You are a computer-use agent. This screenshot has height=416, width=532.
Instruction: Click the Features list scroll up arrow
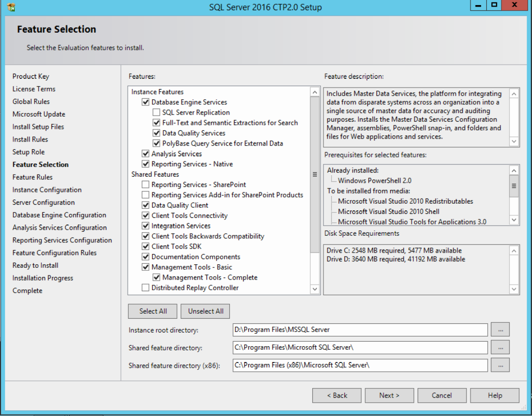tap(315, 92)
